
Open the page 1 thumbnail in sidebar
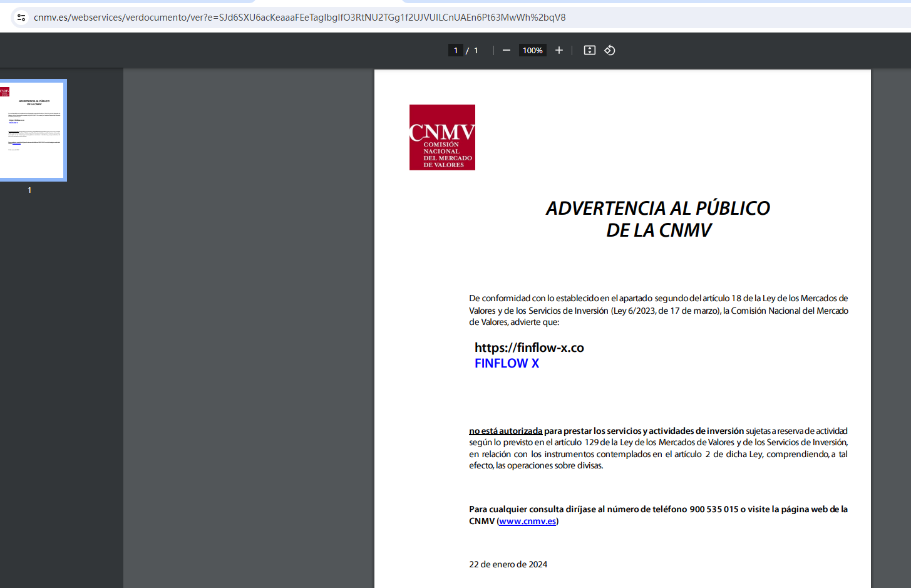32,130
